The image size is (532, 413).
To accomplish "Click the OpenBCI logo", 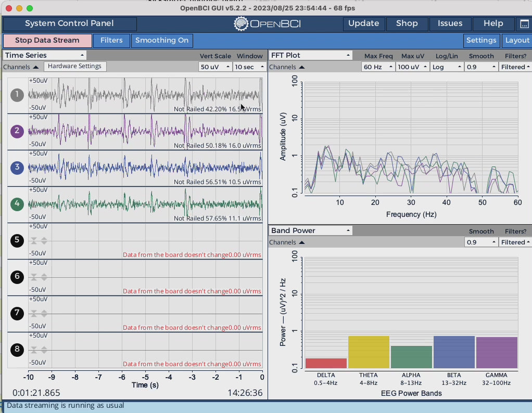I will 267,24.
